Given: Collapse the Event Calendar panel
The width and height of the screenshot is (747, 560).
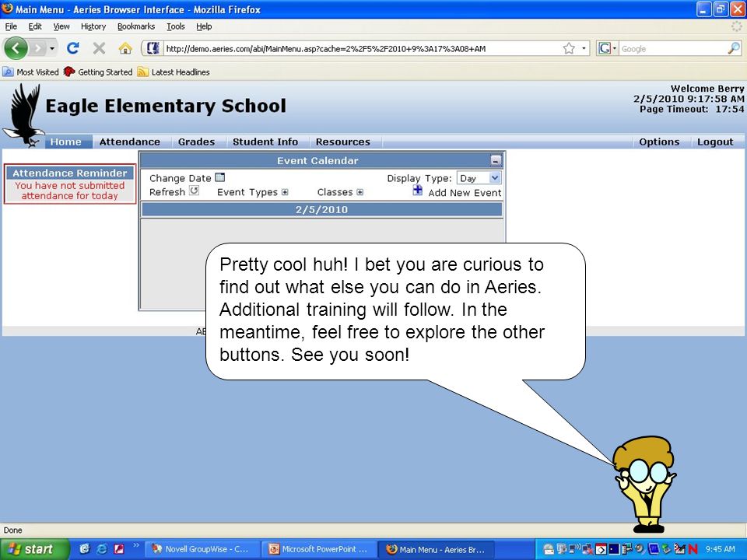Looking at the screenshot, I should click(x=496, y=160).
